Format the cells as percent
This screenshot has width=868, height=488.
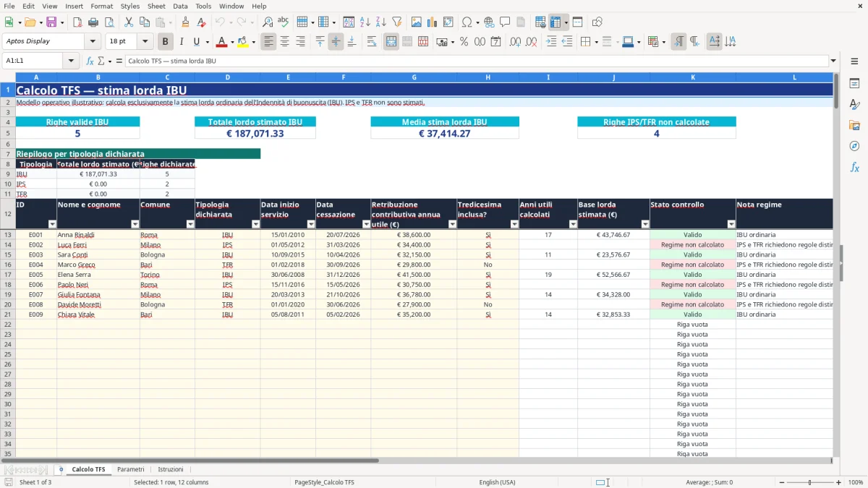click(464, 42)
